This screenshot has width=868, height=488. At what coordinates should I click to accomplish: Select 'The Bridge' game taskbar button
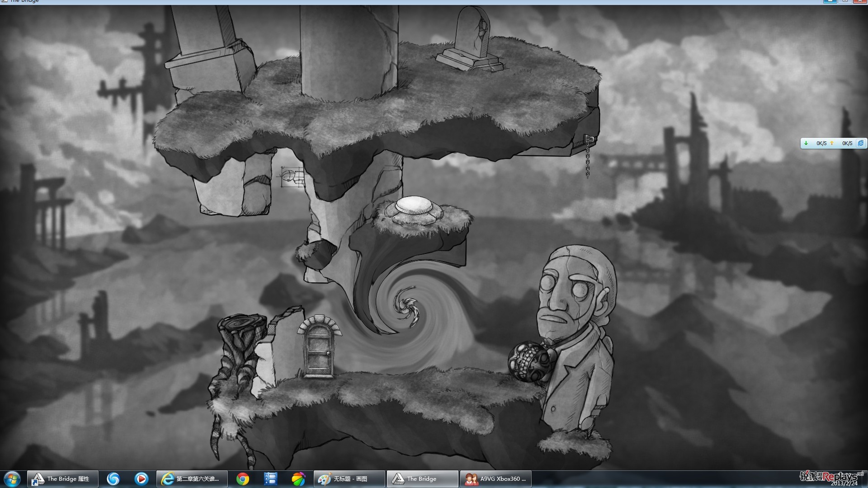point(423,479)
